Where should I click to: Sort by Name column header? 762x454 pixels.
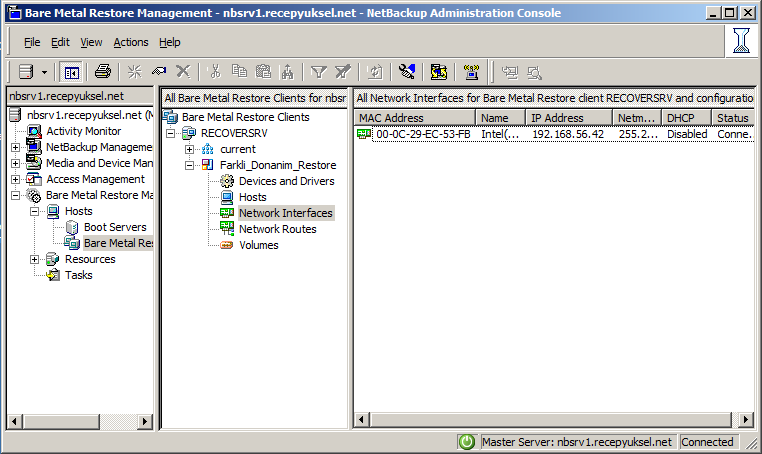click(501, 118)
